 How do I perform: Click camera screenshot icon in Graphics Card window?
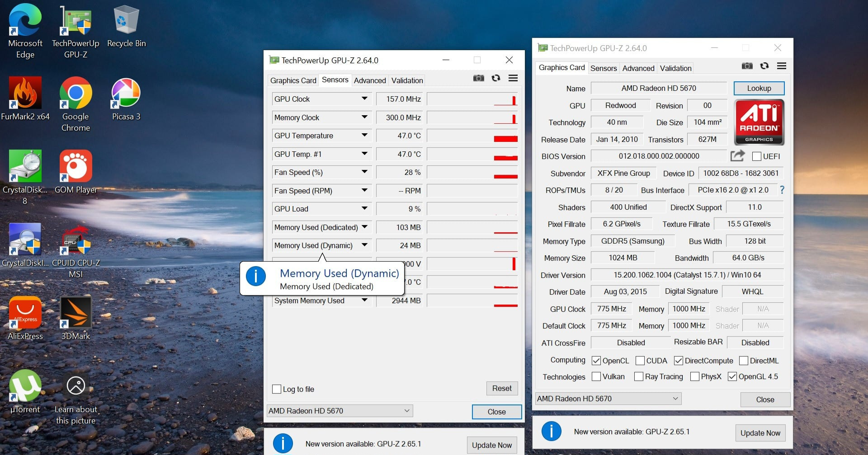[747, 66]
